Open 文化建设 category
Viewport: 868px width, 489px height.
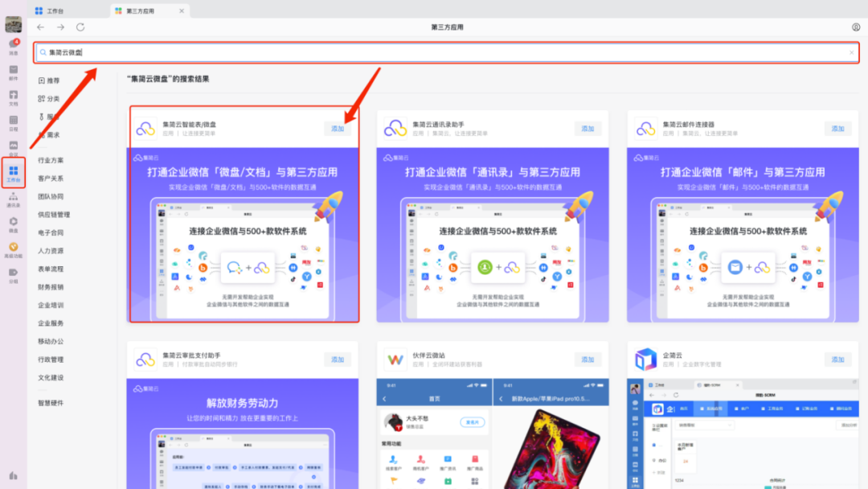pyautogui.click(x=51, y=378)
